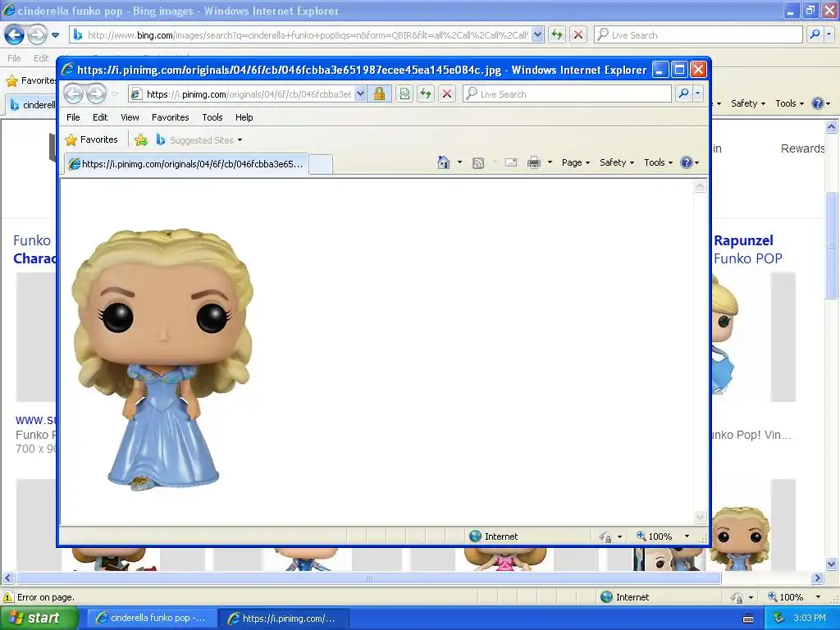Click the Start button

tap(39, 619)
